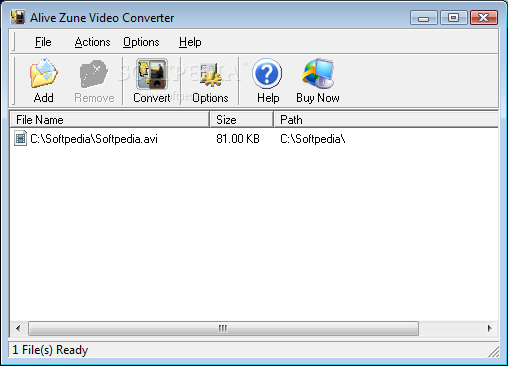Click the C:\Softpedia\ path cell
The width and height of the screenshot is (508, 366).
313,139
